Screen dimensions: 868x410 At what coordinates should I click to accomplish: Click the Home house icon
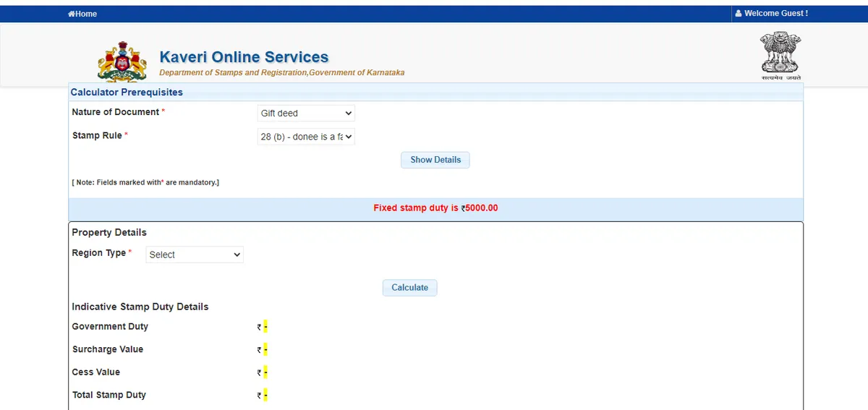71,14
